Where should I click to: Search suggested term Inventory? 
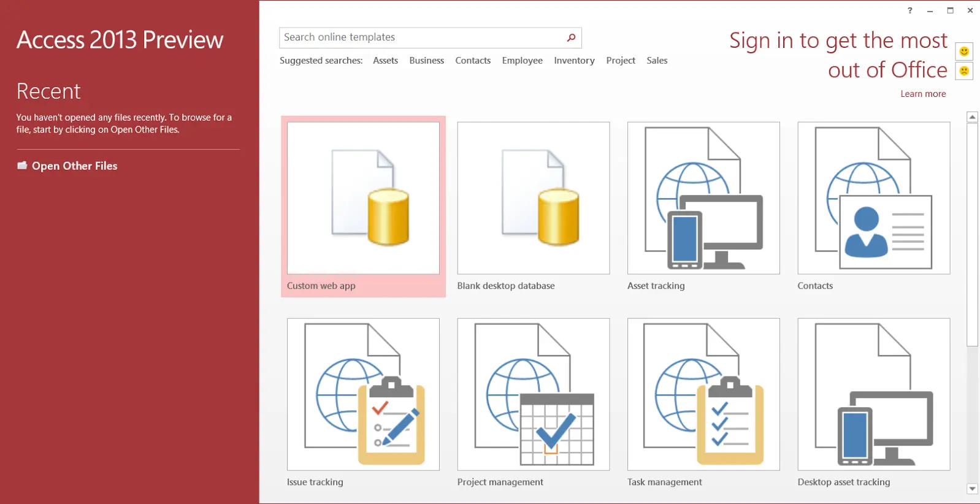click(x=574, y=61)
